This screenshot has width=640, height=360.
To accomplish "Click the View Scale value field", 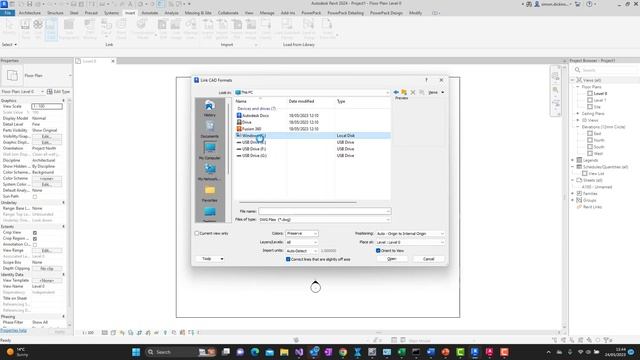I will pyautogui.click(x=47, y=106).
